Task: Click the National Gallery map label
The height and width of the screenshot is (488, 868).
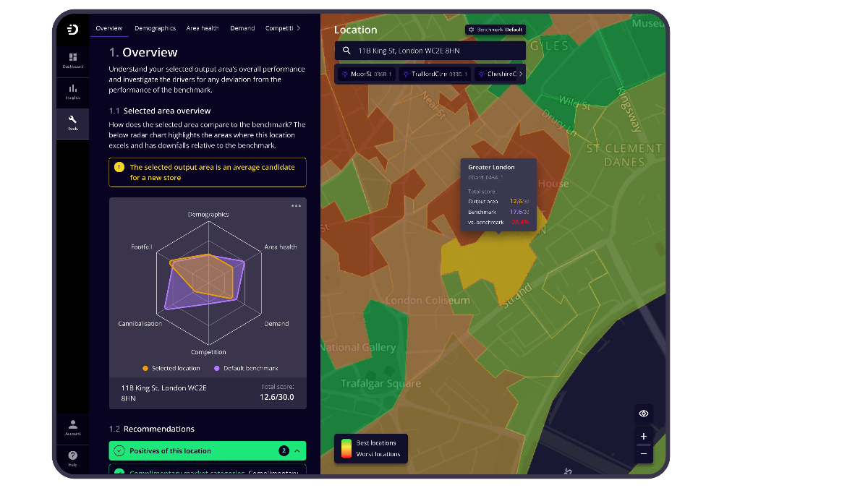Action: [358, 347]
